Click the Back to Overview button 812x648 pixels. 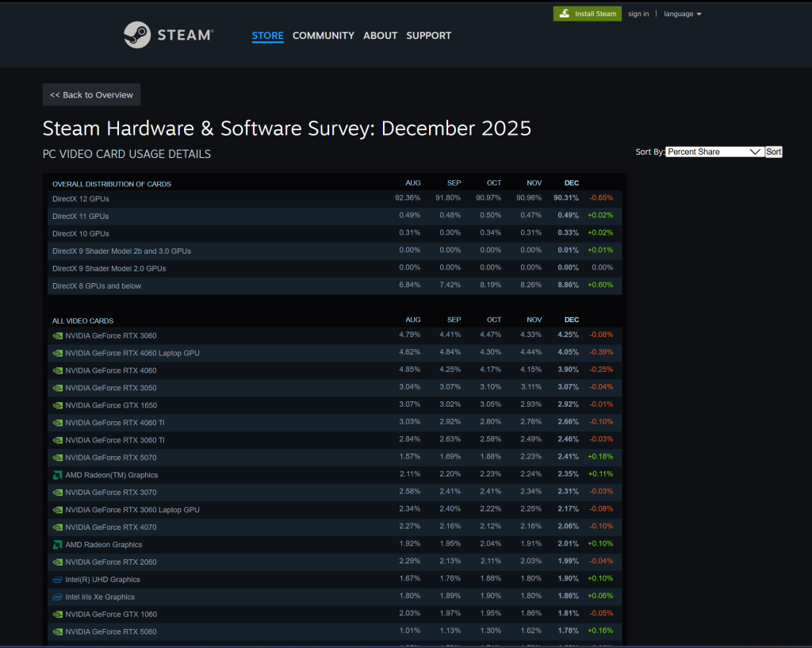pyautogui.click(x=91, y=94)
